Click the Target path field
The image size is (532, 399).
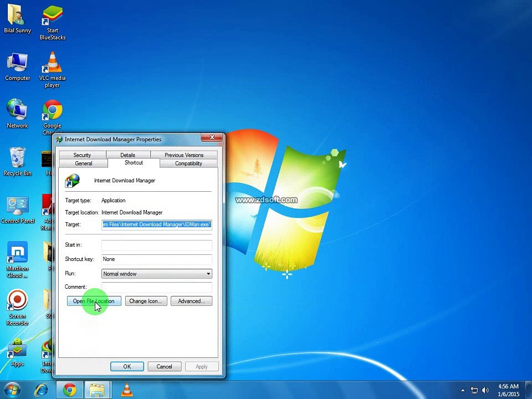(x=157, y=224)
